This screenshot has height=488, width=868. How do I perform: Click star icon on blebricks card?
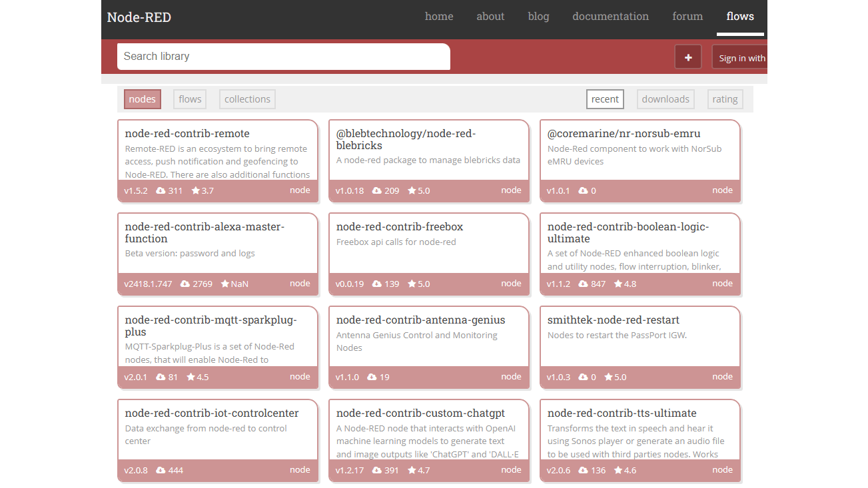point(410,190)
